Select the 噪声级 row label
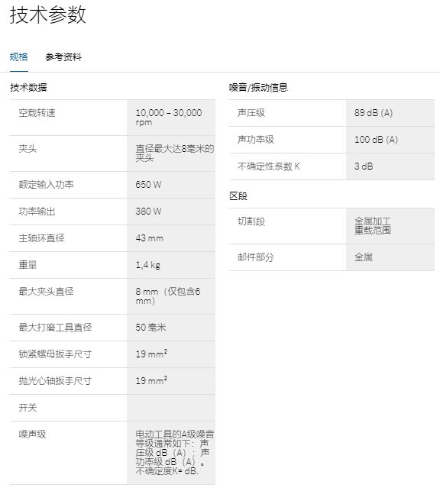The width and height of the screenshot is (440, 504). [32, 435]
